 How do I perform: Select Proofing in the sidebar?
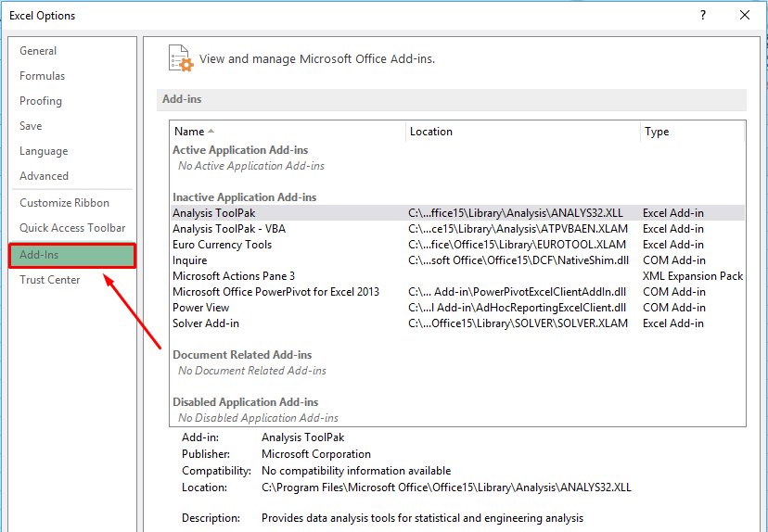click(41, 101)
